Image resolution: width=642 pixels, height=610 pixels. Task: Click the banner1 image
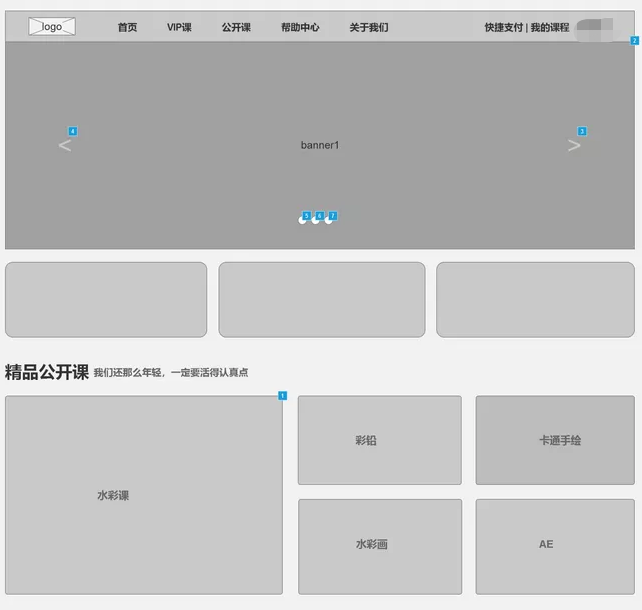click(x=320, y=145)
